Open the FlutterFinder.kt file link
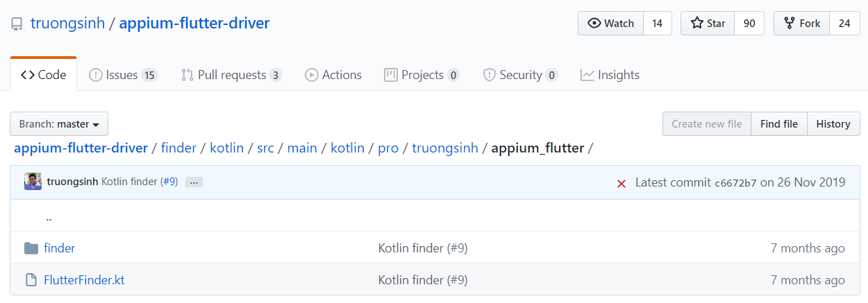Viewport: 868px width, 303px height. pyautogui.click(x=84, y=280)
